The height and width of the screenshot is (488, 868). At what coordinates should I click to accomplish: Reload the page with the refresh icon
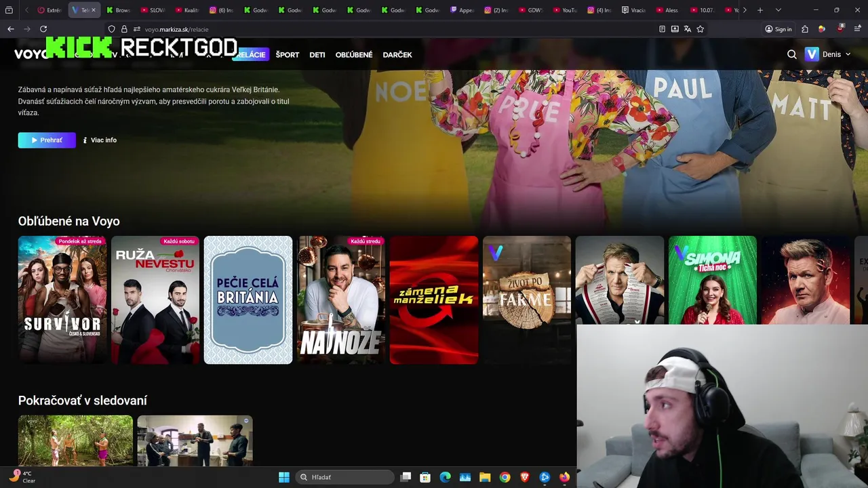click(x=43, y=29)
